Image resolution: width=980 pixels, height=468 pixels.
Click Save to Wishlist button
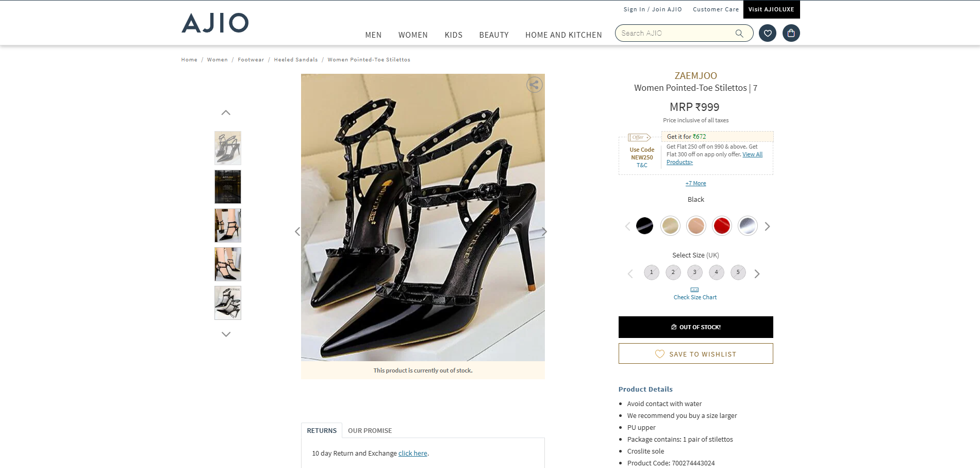pyautogui.click(x=695, y=354)
